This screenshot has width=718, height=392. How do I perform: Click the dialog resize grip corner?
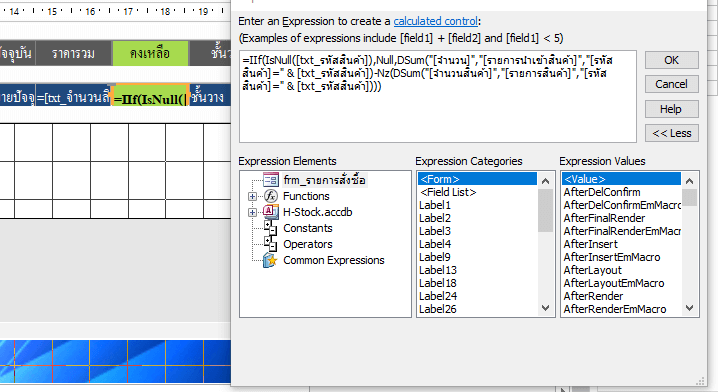701,381
